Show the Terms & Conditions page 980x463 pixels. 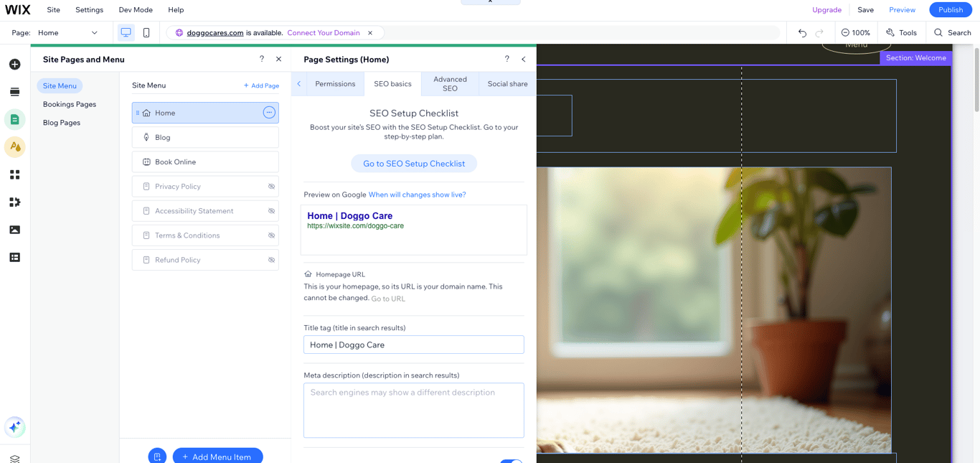[271, 235]
